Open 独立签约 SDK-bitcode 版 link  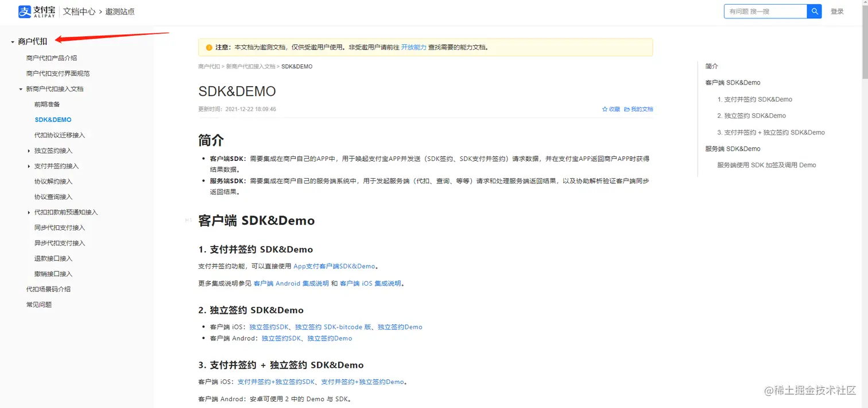point(333,327)
